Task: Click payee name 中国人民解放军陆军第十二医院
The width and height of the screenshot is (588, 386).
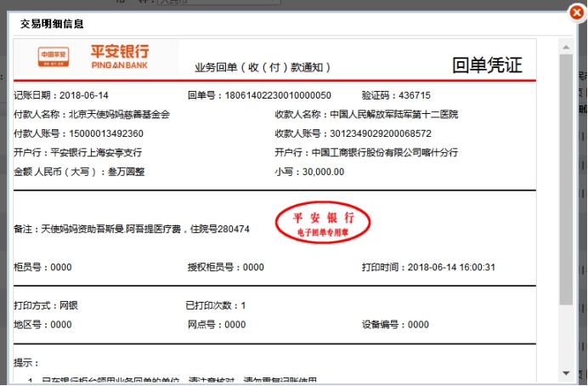Action: [x=366, y=115]
